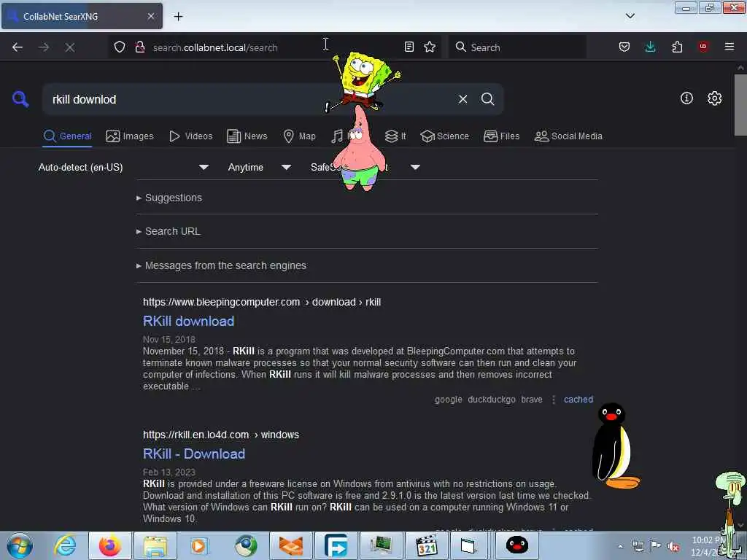Open the tracking protection shield

[x=120, y=47]
